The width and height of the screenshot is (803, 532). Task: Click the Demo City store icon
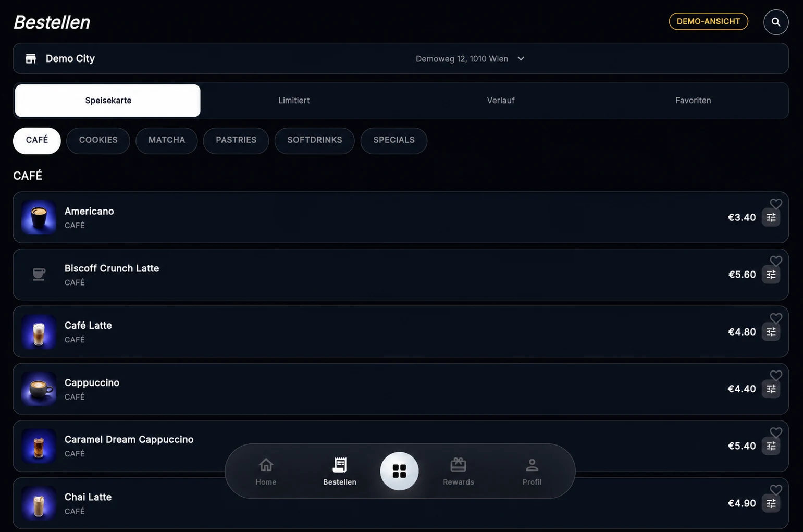[x=31, y=58]
